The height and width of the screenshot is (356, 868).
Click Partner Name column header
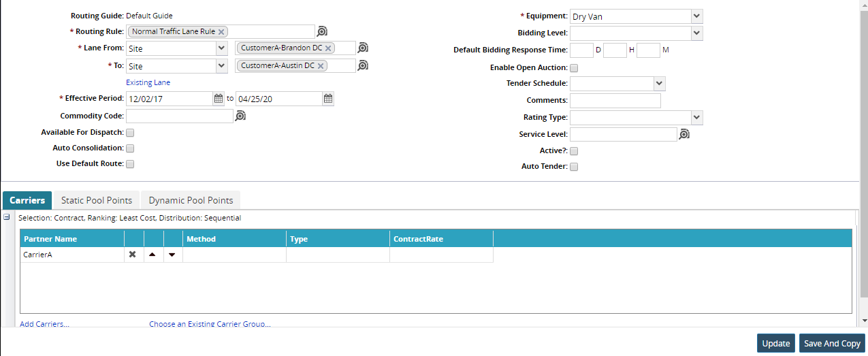[x=72, y=239]
